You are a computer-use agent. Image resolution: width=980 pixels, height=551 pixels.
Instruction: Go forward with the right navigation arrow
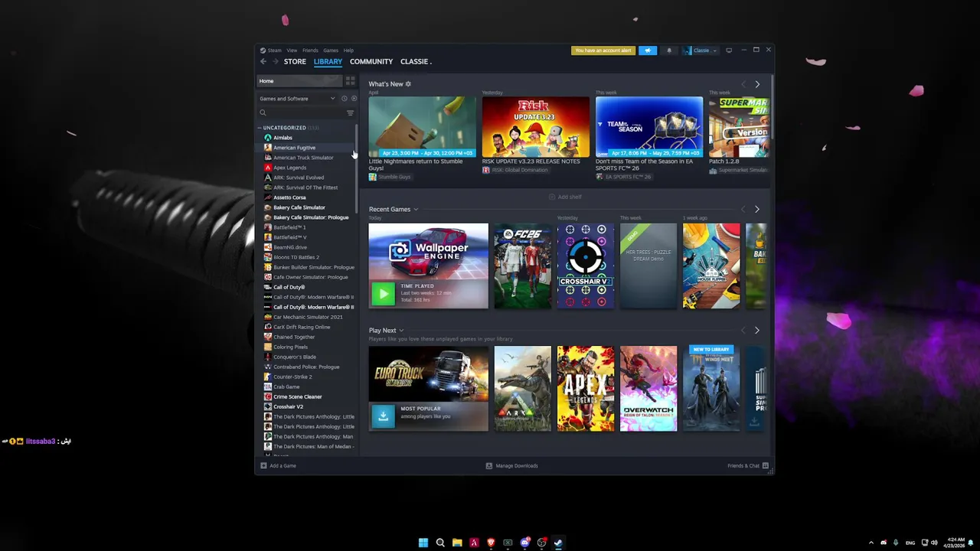coord(275,61)
